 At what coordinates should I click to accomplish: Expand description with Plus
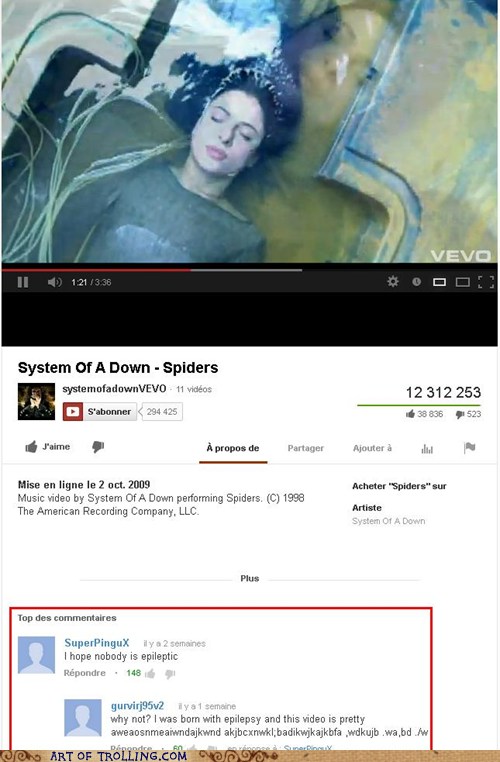(x=250, y=578)
